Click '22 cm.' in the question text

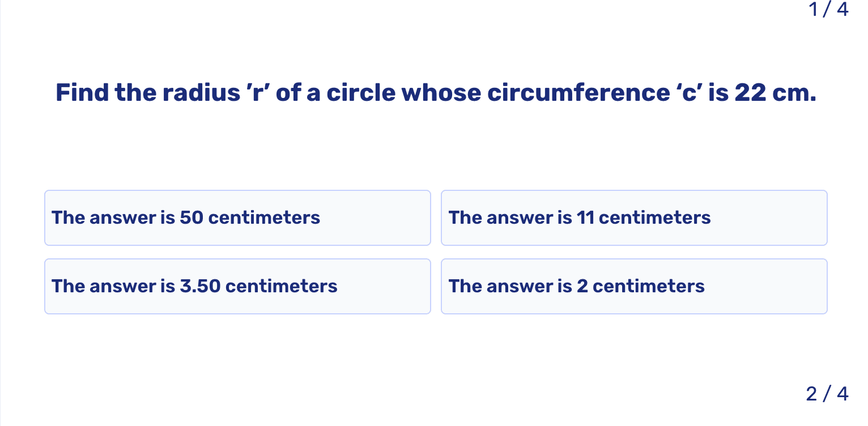tap(776, 93)
